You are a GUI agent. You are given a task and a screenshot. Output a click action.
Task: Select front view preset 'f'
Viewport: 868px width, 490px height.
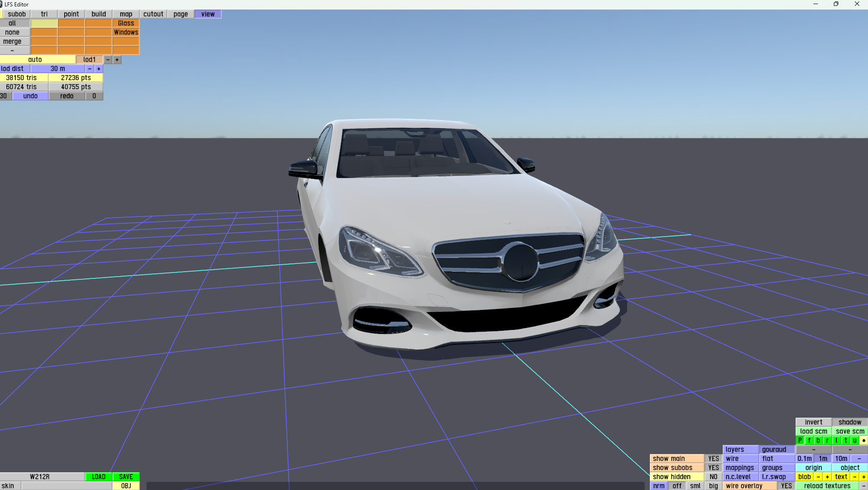tap(809, 440)
